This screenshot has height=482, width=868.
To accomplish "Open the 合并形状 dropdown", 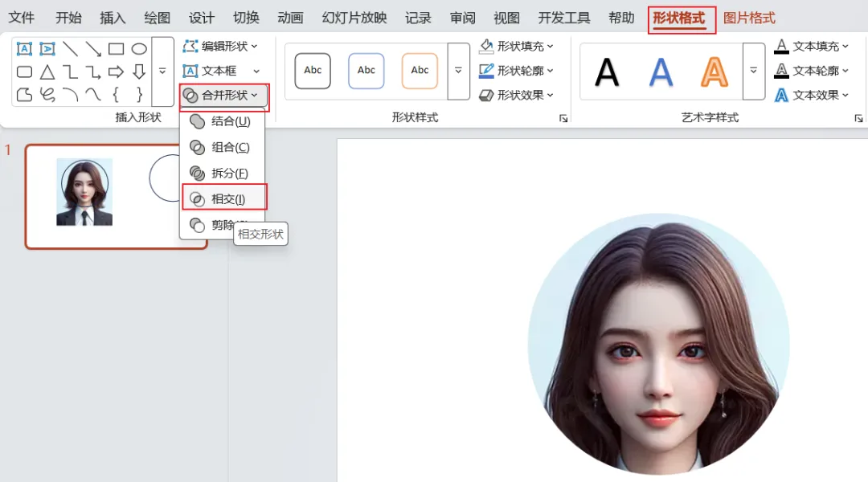I will (x=223, y=96).
